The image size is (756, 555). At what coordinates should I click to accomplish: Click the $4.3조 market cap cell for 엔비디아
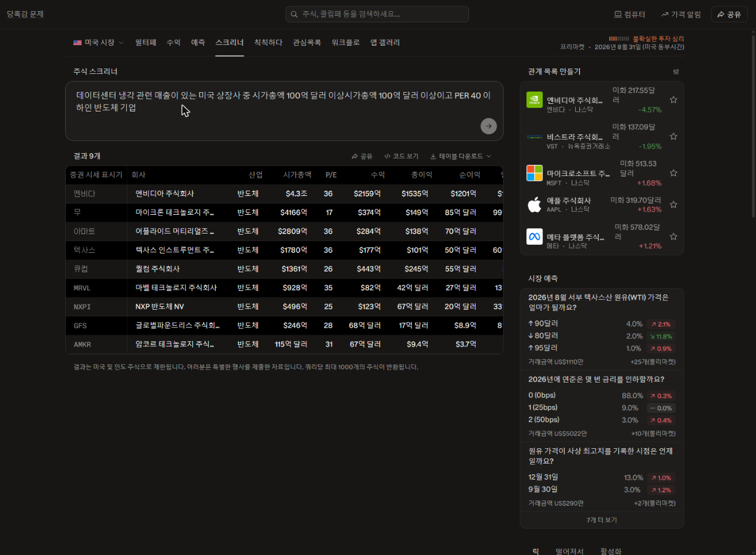[296, 194]
